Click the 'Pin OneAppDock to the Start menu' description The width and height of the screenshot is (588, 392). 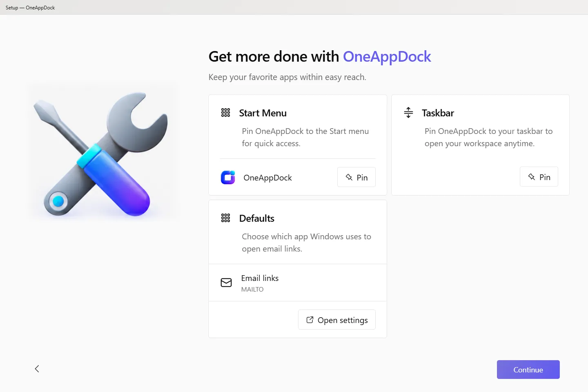click(305, 137)
